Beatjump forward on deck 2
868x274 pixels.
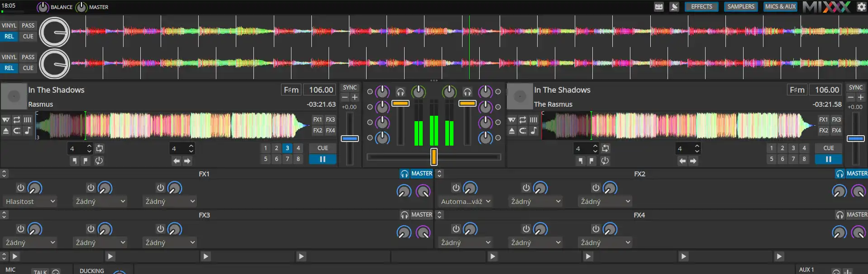693,161
